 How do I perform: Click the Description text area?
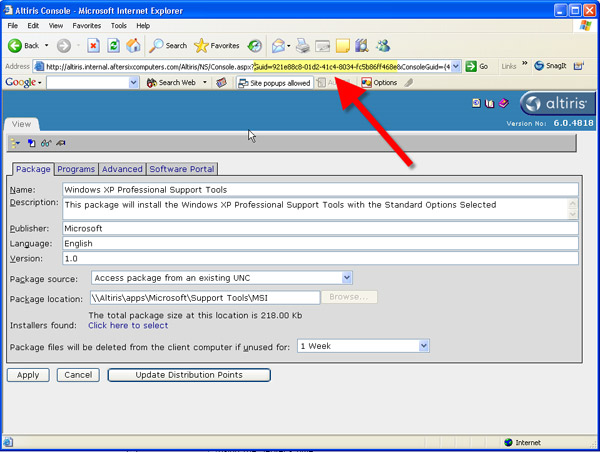(316, 209)
